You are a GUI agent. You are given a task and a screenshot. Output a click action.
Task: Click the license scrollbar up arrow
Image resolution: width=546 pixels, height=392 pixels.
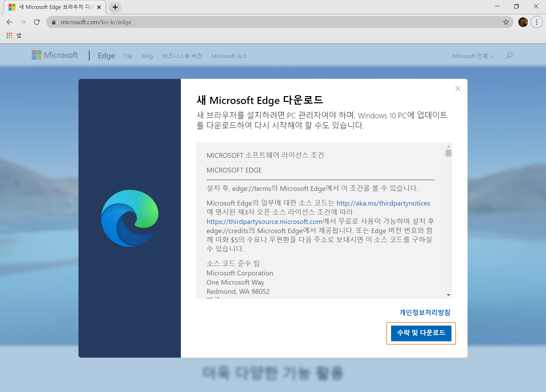[x=448, y=146]
